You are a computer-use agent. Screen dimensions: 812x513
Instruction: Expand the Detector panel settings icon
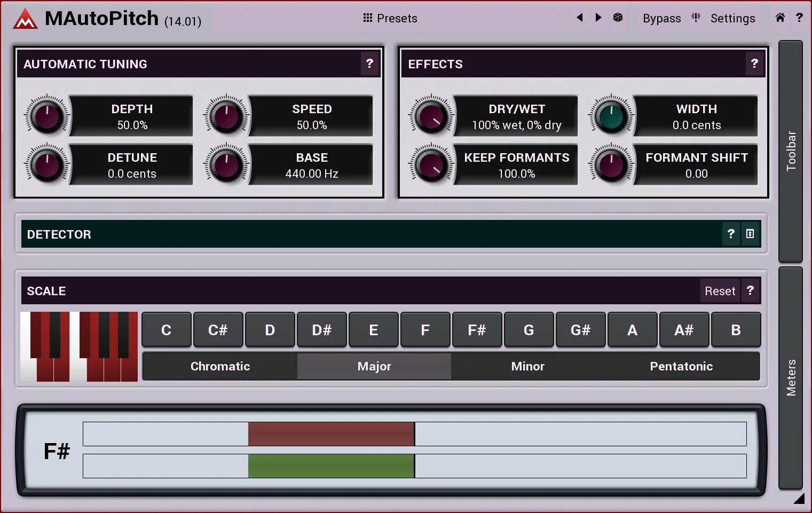[x=750, y=234]
